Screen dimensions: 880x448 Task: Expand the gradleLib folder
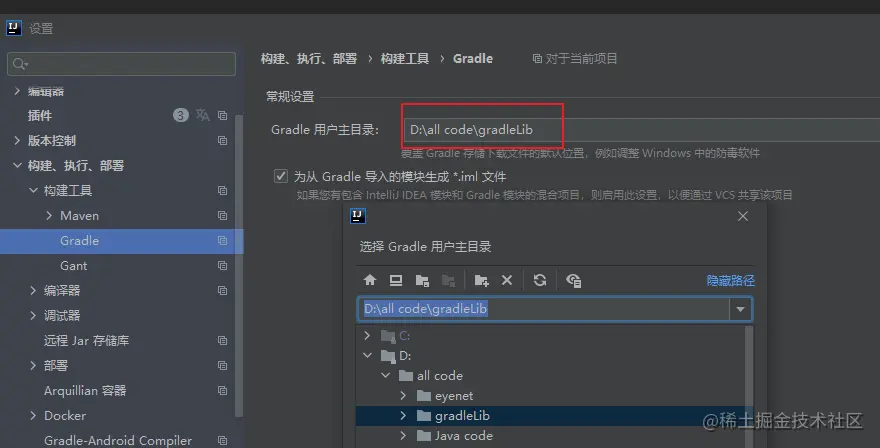coord(403,415)
